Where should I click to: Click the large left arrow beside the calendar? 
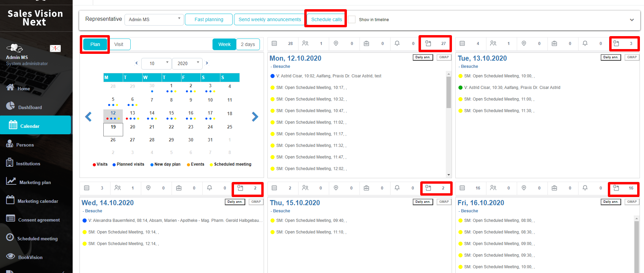point(88,117)
